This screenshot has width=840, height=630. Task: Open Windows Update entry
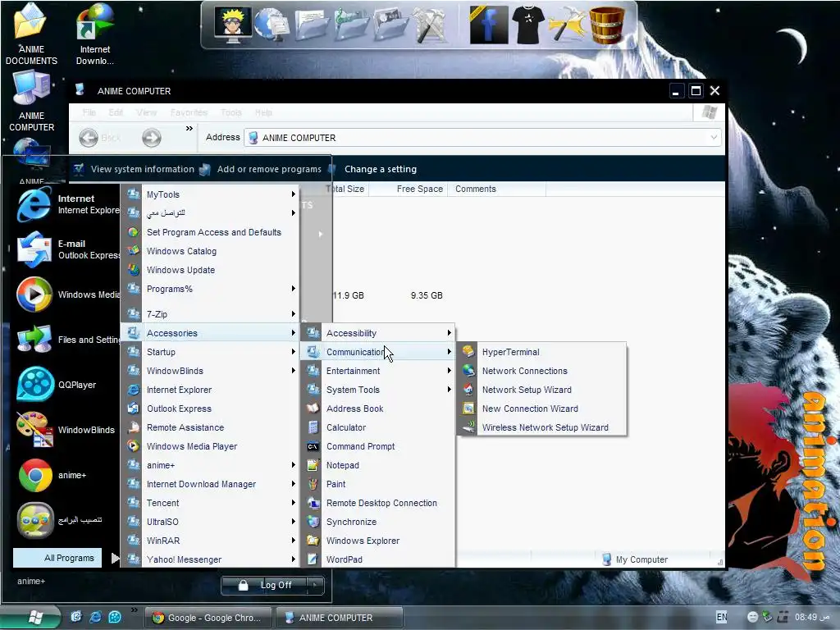click(211, 270)
